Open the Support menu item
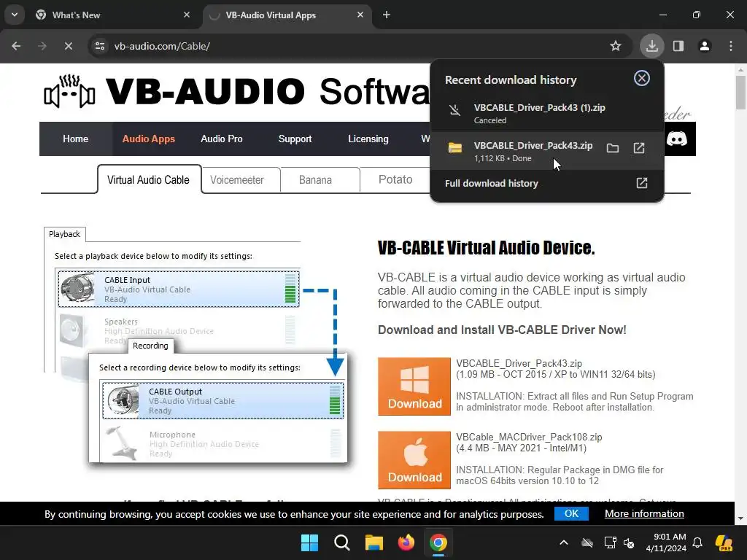The image size is (747, 560). (295, 139)
